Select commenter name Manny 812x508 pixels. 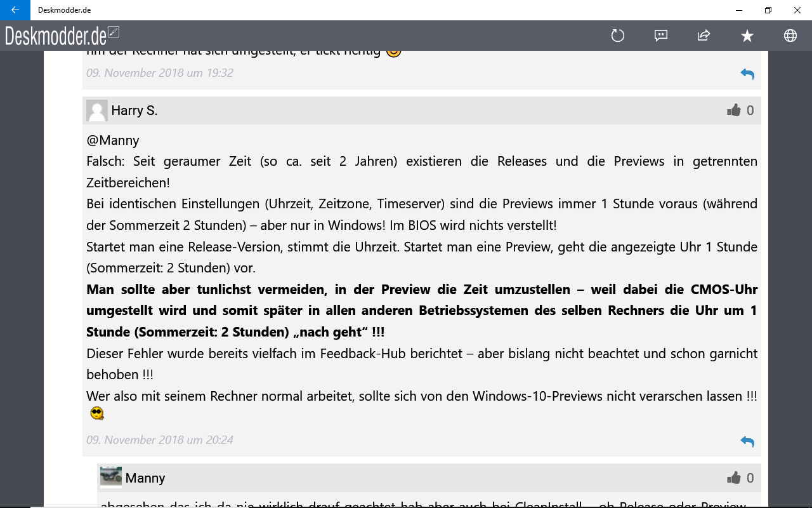click(145, 478)
